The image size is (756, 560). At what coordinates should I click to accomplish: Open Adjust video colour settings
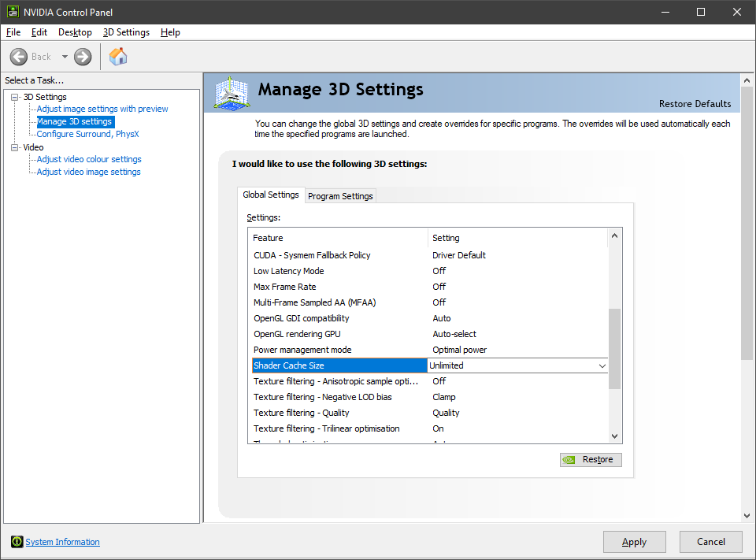[x=89, y=159]
